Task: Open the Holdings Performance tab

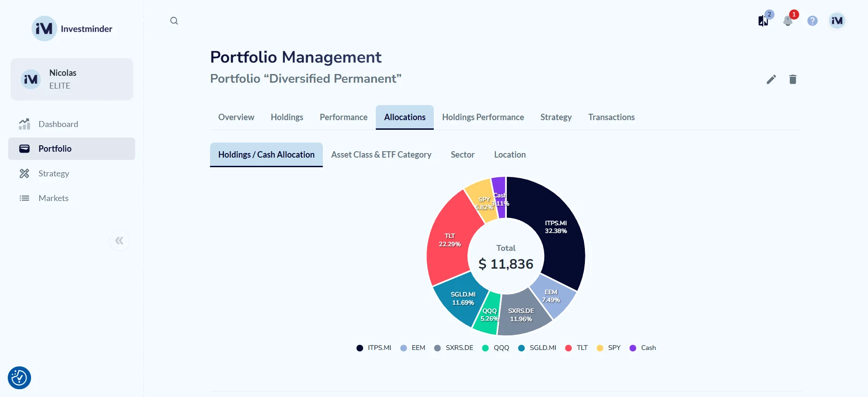Action: pyautogui.click(x=483, y=117)
